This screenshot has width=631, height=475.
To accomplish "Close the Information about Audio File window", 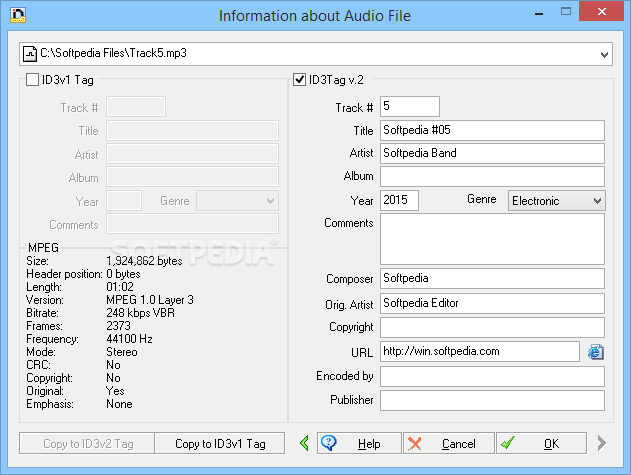I will [x=602, y=12].
